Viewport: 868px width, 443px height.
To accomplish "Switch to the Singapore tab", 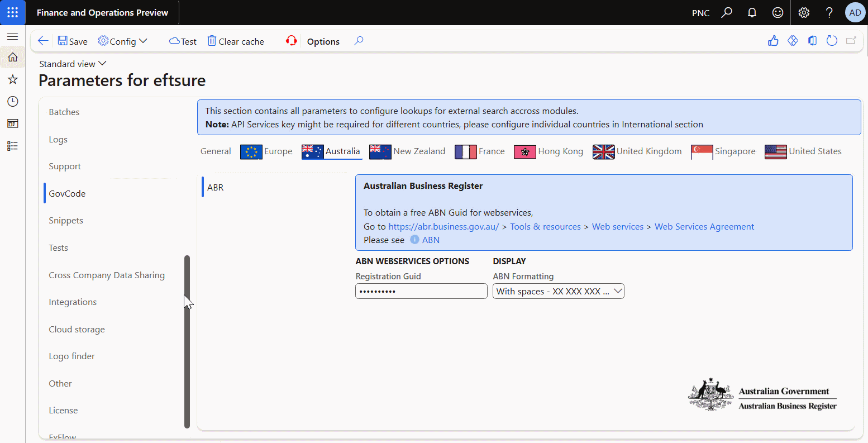I will [723, 151].
